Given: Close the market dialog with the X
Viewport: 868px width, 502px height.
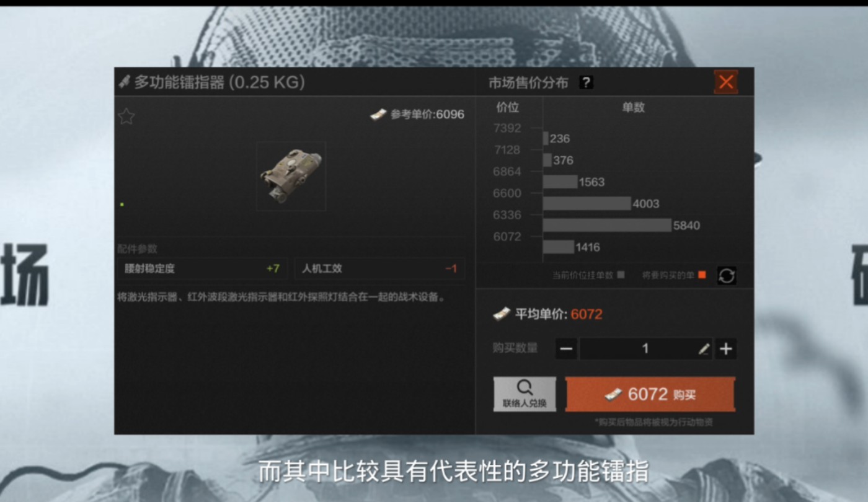Looking at the screenshot, I should click(x=726, y=82).
